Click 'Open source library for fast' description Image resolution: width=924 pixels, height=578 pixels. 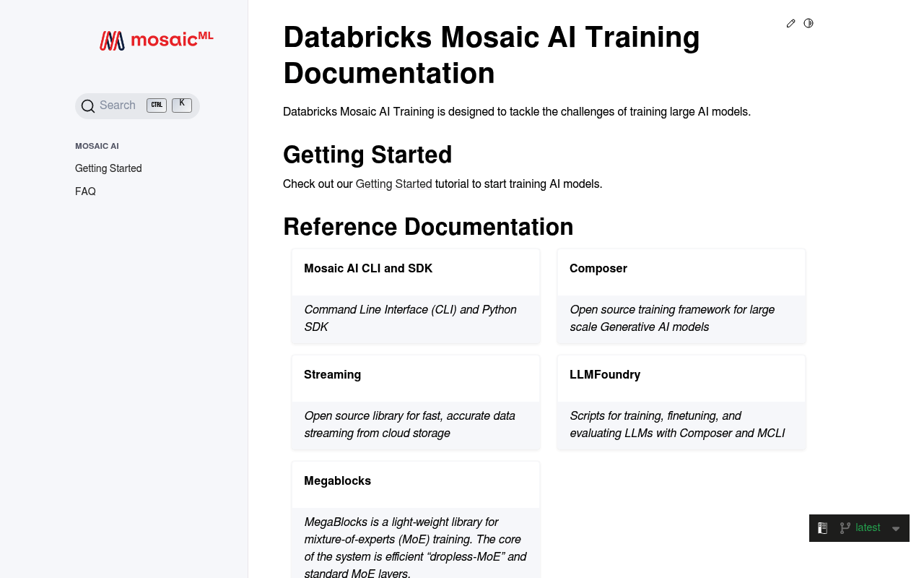[x=409, y=425]
